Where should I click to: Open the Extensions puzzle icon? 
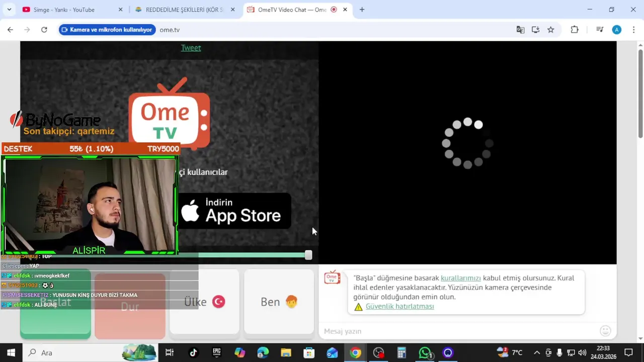point(575,30)
